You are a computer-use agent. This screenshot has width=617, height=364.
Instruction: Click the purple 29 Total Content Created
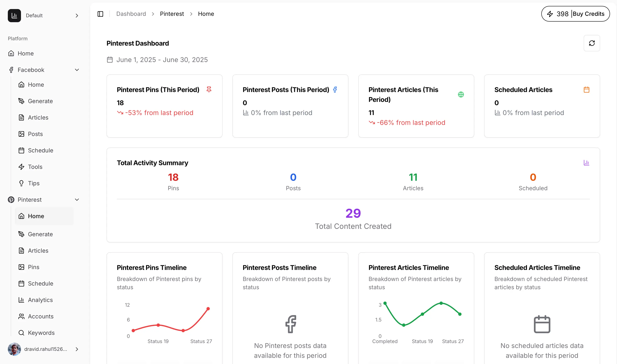pyautogui.click(x=353, y=213)
